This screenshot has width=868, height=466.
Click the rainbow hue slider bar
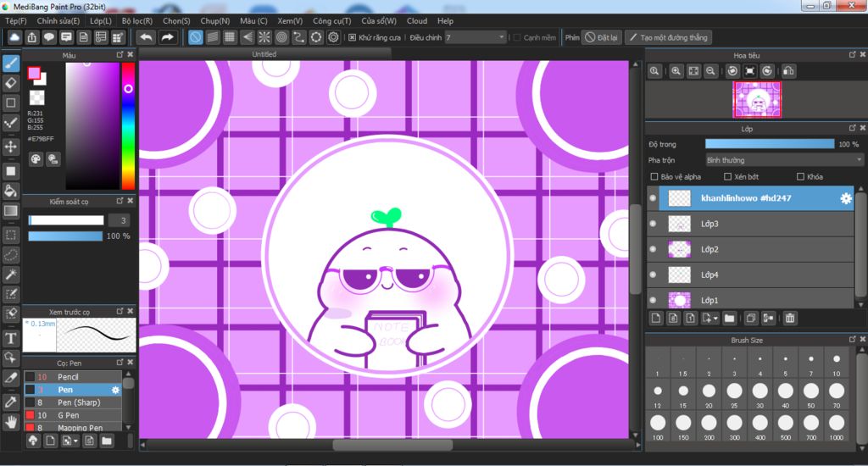click(128, 125)
